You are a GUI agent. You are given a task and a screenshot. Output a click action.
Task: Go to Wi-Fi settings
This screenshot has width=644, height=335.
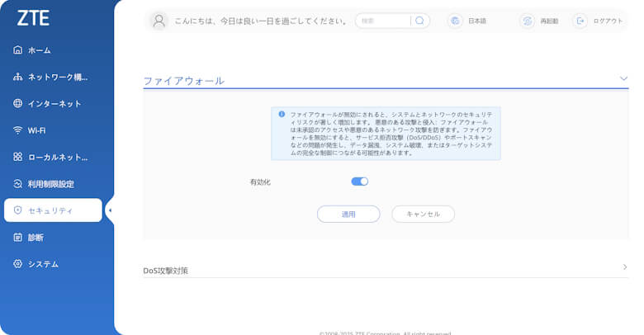click(36, 130)
